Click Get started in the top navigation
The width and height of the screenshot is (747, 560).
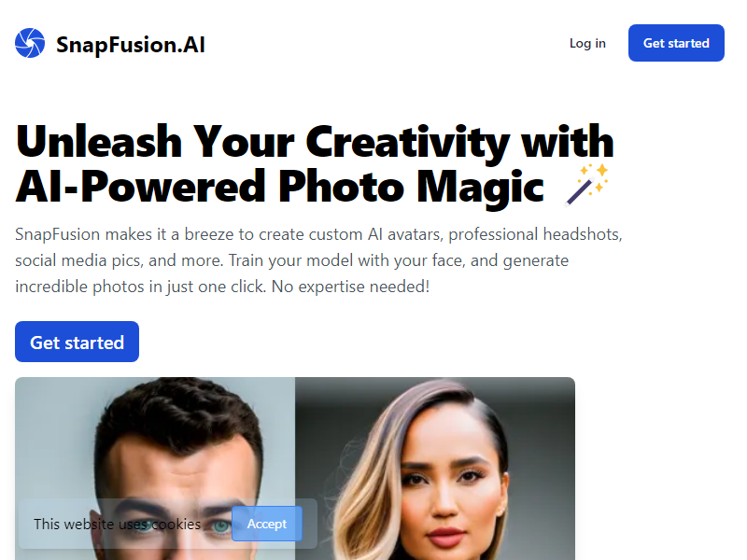(x=676, y=43)
